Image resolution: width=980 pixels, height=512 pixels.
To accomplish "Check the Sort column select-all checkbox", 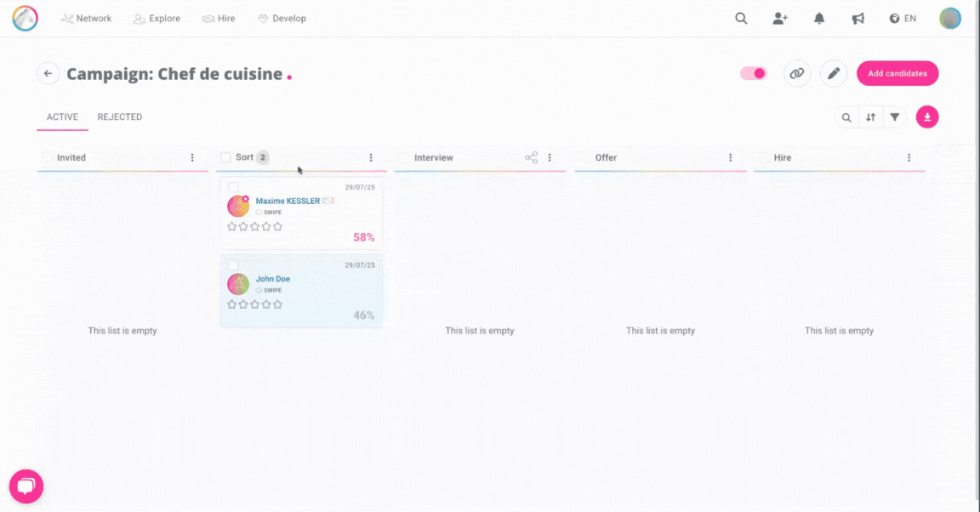I will [x=225, y=157].
